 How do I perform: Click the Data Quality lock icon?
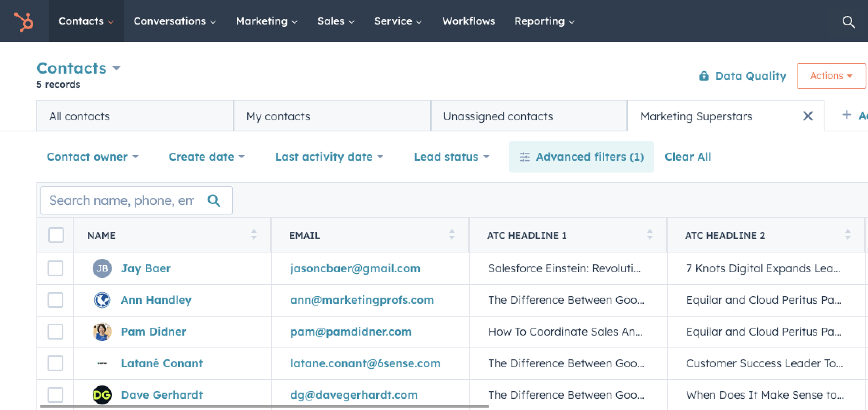704,76
